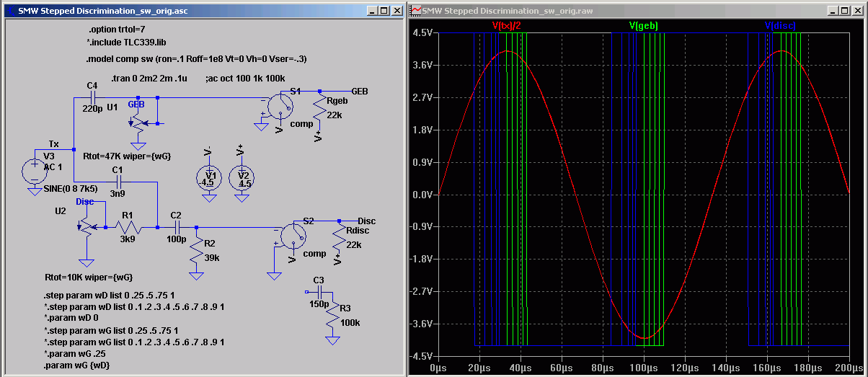
Task: Click the 0.0V label on the vertical axis
Action: 421,195
